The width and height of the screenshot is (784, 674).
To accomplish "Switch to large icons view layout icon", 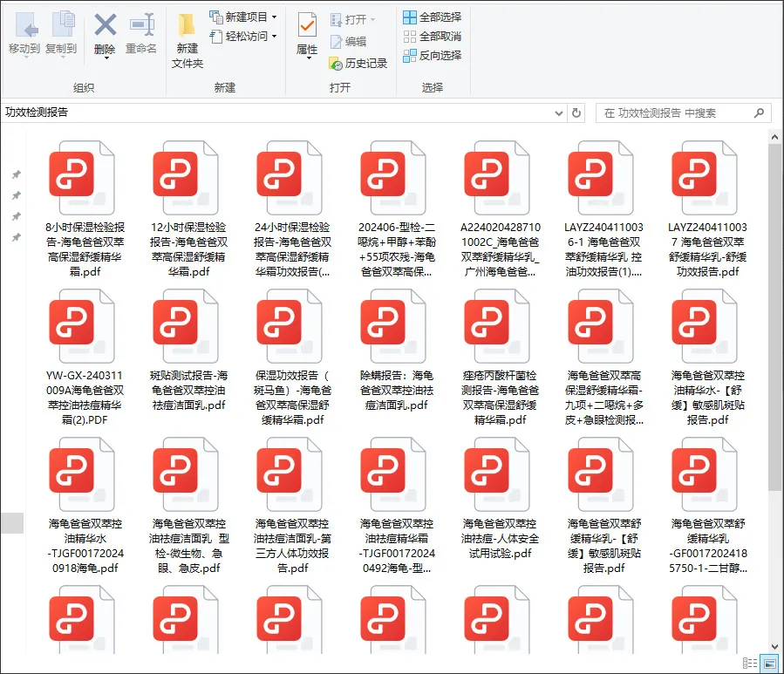I will (769, 663).
